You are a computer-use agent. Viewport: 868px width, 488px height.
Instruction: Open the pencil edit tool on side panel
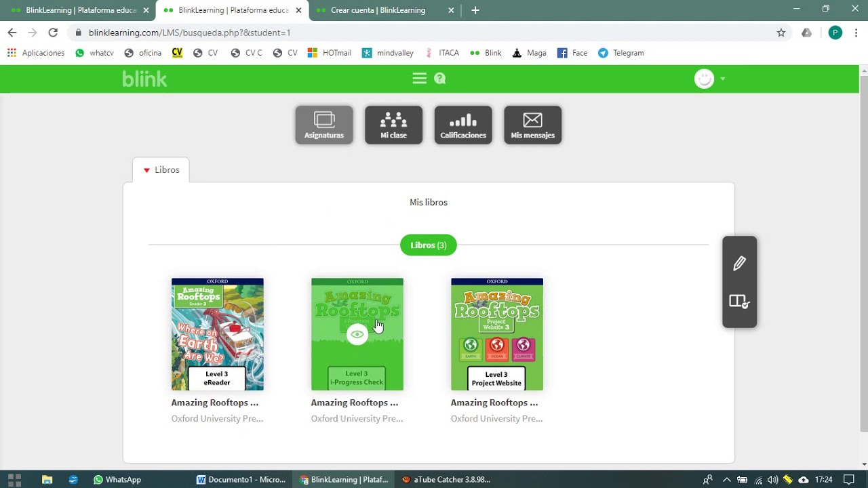point(739,263)
